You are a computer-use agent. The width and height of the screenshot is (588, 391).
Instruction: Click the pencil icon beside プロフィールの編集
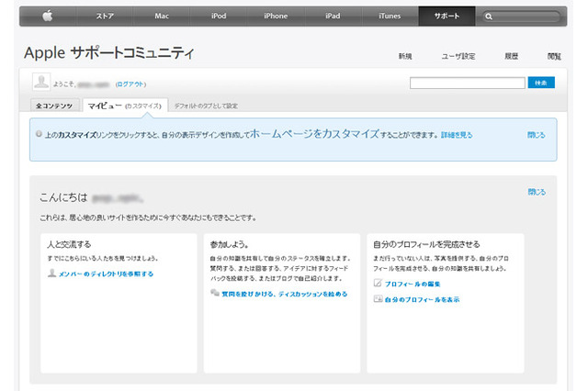[x=378, y=283]
